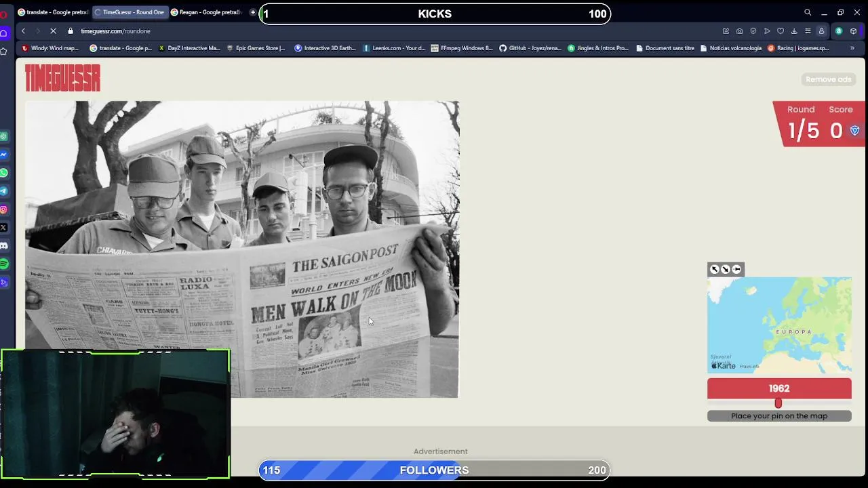
Task: Open the profile account icon
Action: 821,31
